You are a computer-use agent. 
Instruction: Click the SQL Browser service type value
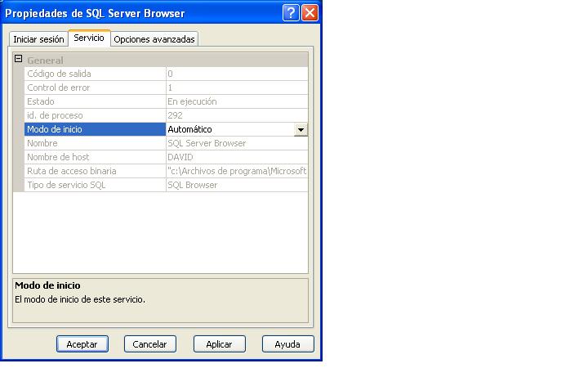click(x=193, y=185)
